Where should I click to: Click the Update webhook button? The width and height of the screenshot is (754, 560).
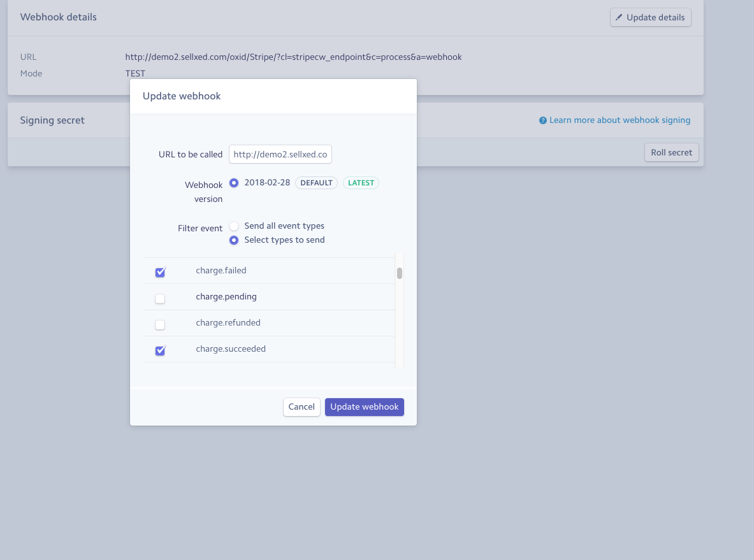coord(365,407)
